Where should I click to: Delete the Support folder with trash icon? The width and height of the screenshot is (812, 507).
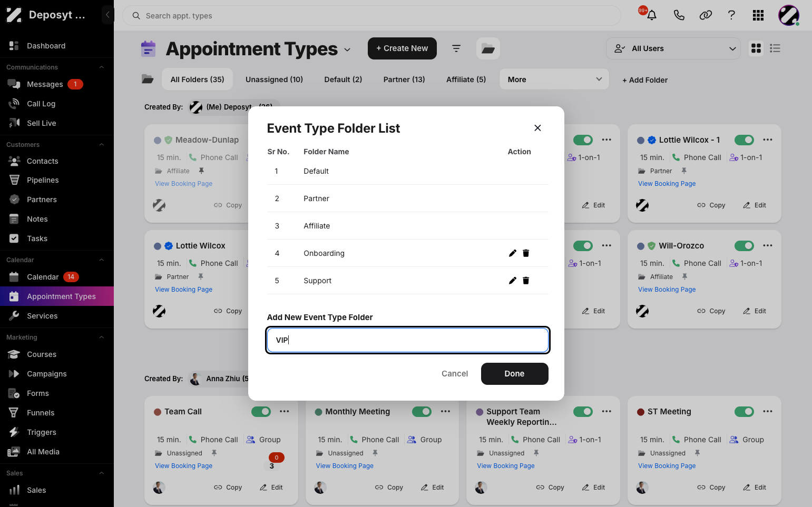click(x=526, y=281)
